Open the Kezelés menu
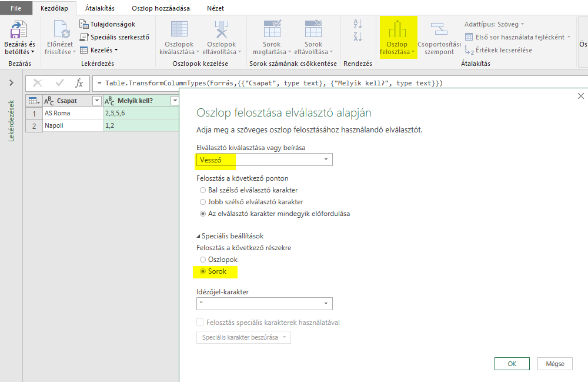The width and height of the screenshot is (588, 382). click(99, 50)
